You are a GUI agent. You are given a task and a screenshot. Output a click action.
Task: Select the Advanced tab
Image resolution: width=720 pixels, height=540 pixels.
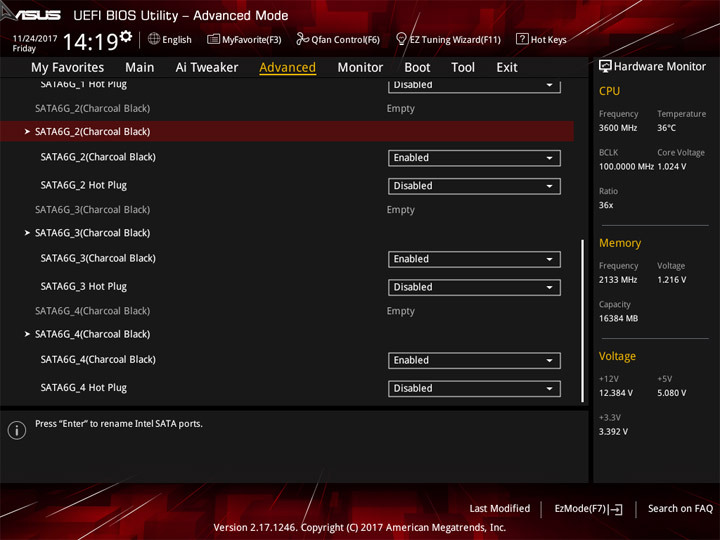coord(287,68)
